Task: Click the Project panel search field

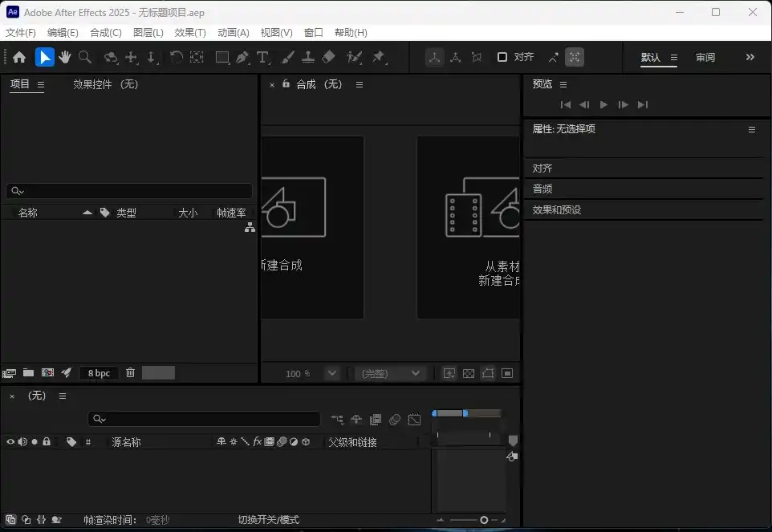Action: point(128,190)
